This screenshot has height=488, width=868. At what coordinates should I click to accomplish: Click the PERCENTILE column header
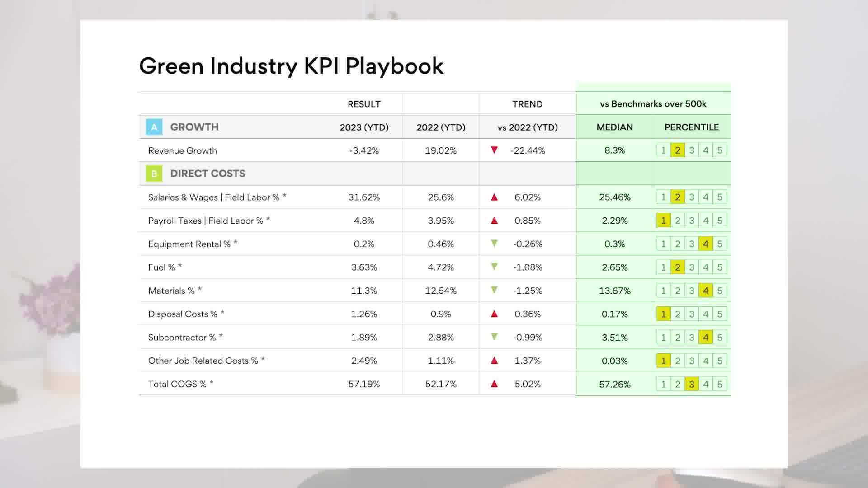[691, 127]
